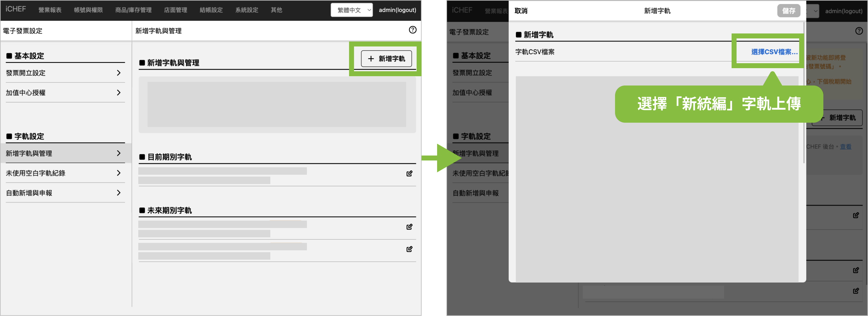Click the last edit icon under 未來期別字軌

click(x=410, y=249)
